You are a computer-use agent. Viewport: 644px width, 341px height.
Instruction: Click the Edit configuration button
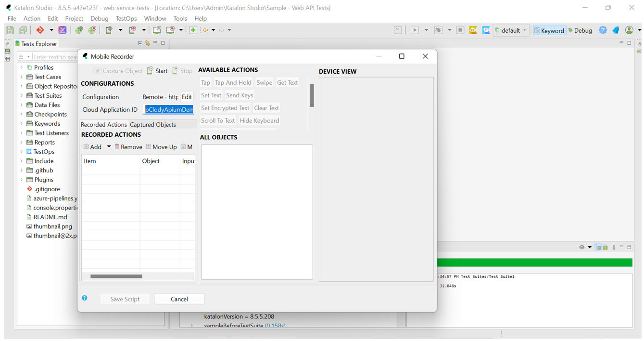click(187, 97)
